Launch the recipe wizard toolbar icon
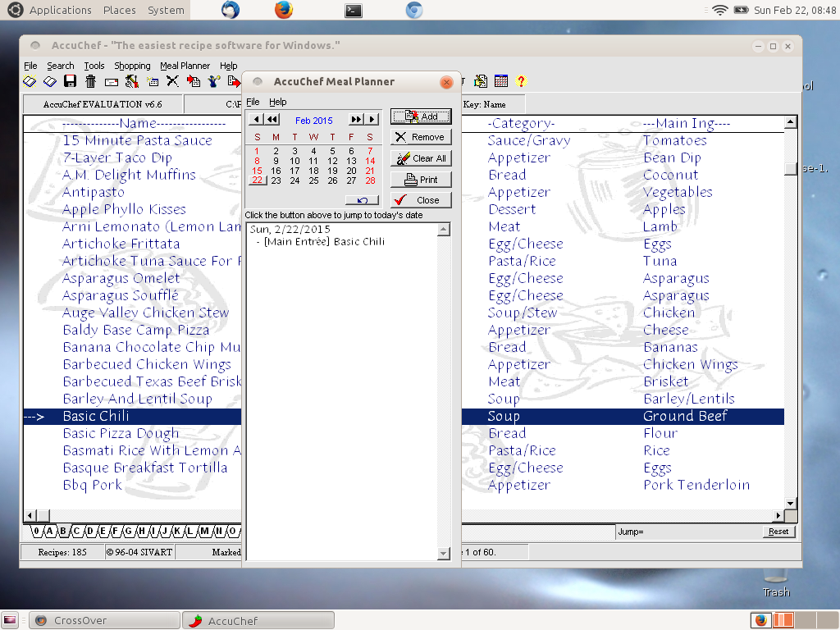Viewport: 840px width, 630px height. click(213, 81)
